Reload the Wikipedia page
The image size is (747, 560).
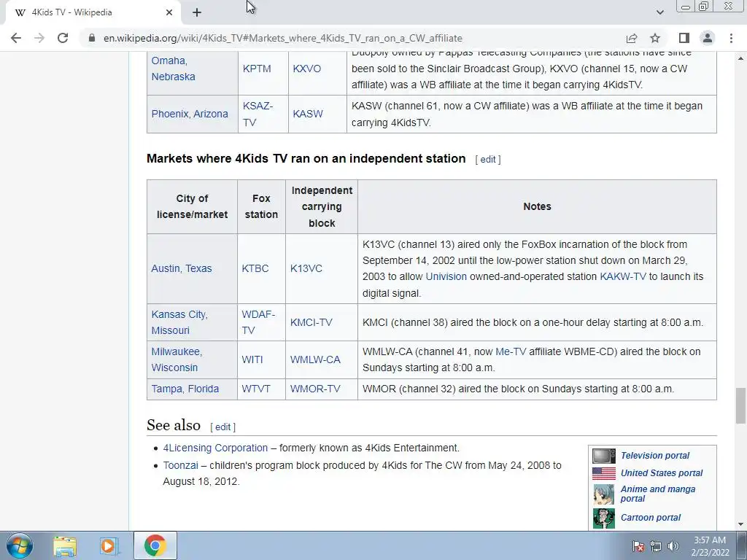tap(63, 38)
